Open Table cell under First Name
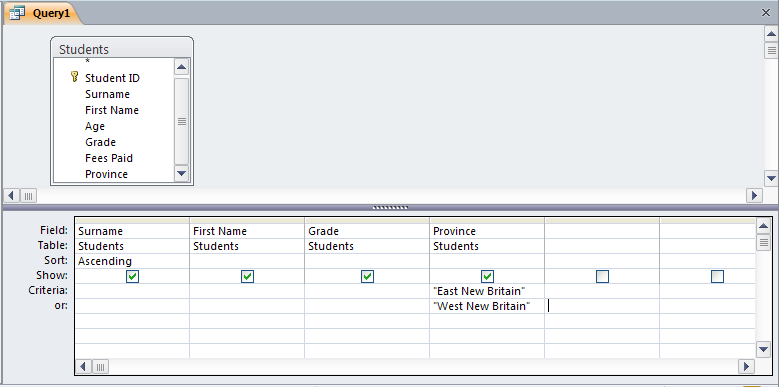Image resolution: width=779 pixels, height=387 pixels. [247, 246]
